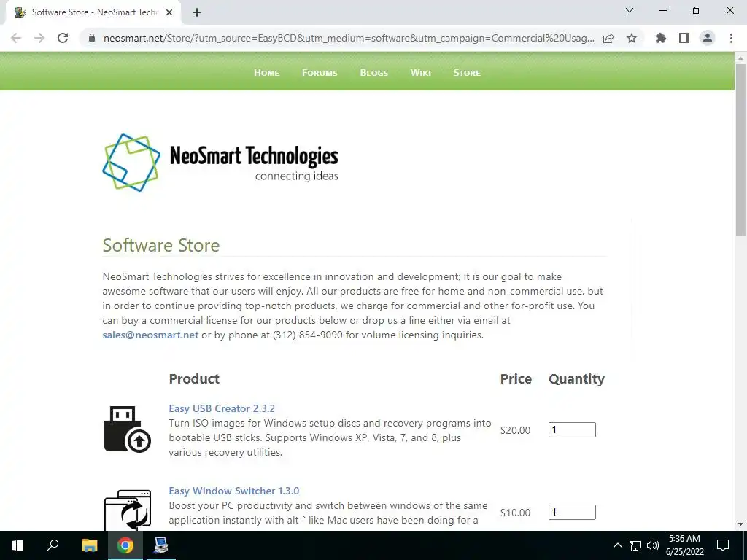The image size is (747, 560).
Task: Open the Windows Start menu
Action: pos(18,545)
